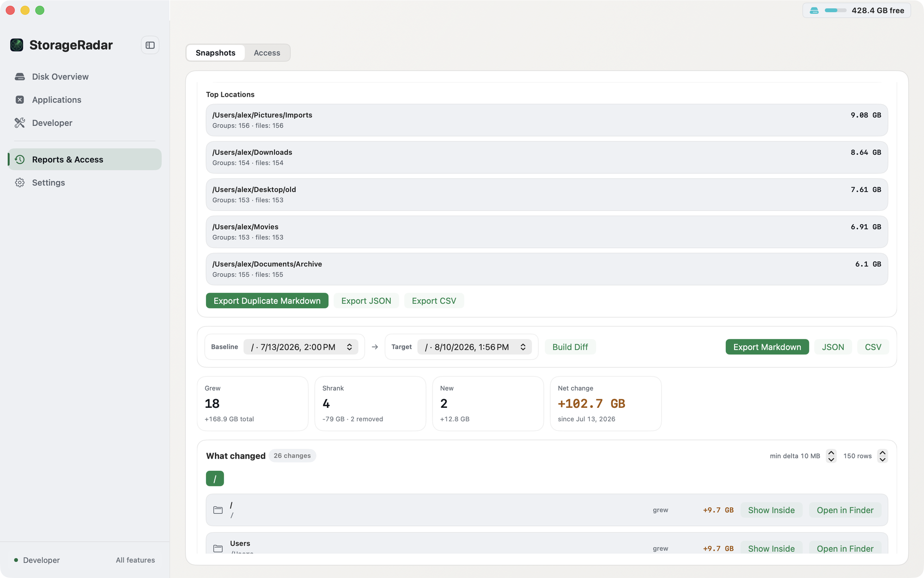Click the folder icon in the Users row
924x578 pixels.
(218, 548)
